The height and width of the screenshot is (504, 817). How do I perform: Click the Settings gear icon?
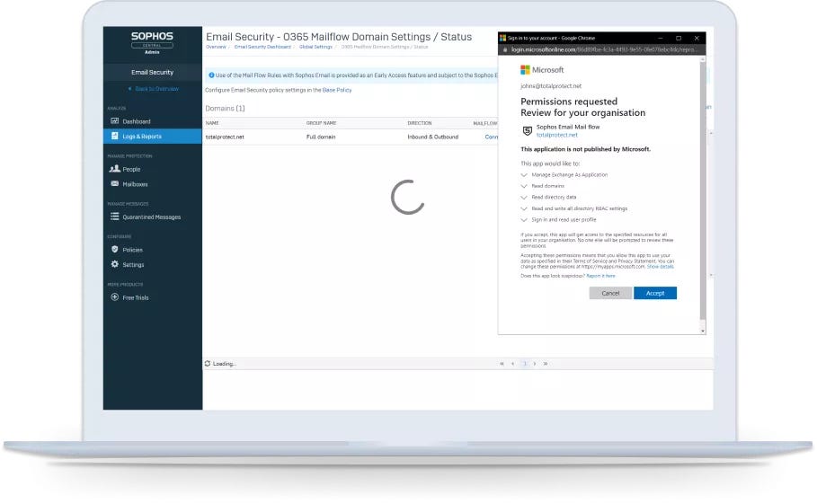(x=115, y=264)
